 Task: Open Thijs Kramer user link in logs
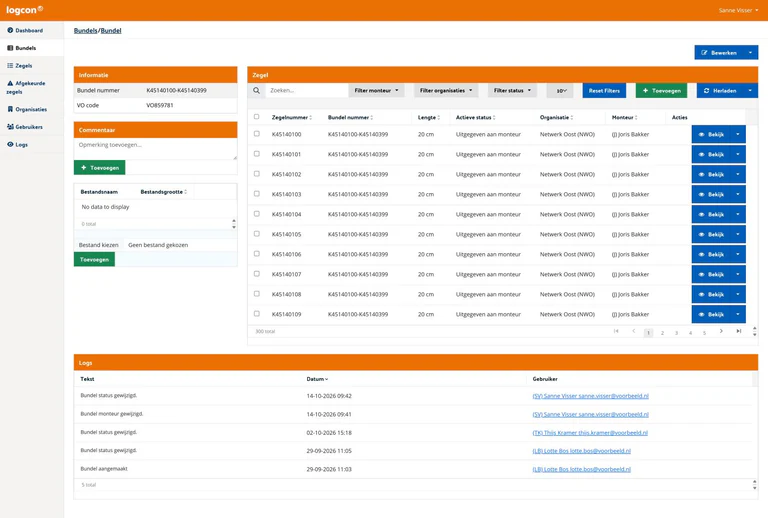click(590, 433)
